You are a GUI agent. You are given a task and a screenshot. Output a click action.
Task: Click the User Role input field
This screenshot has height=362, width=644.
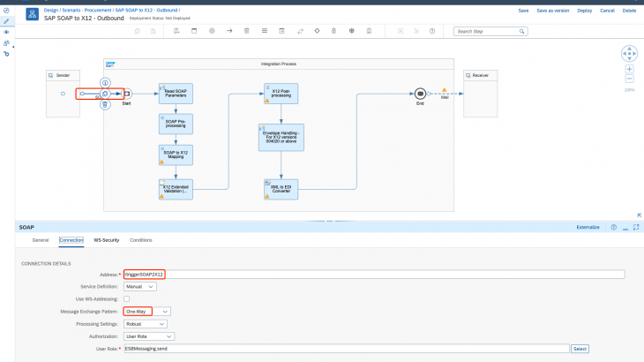pos(346,349)
